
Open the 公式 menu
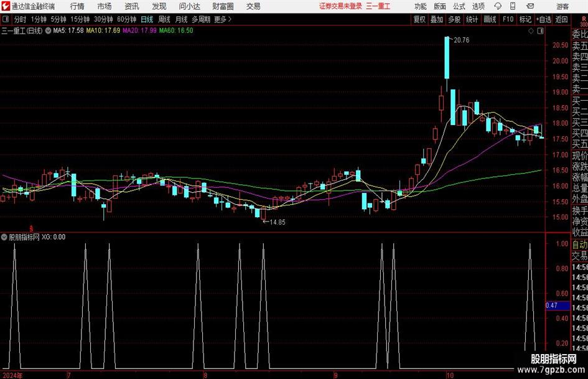pyautogui.click(x=459, y=6)
